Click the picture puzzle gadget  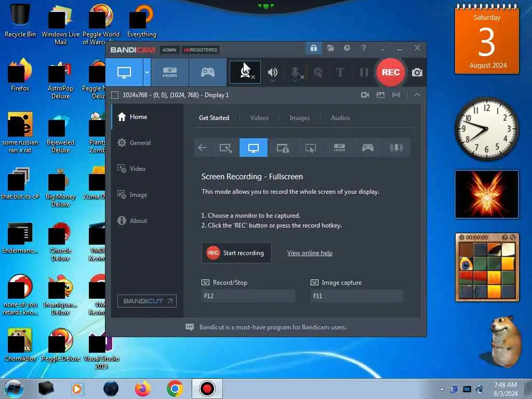click(x=487, y=268)
